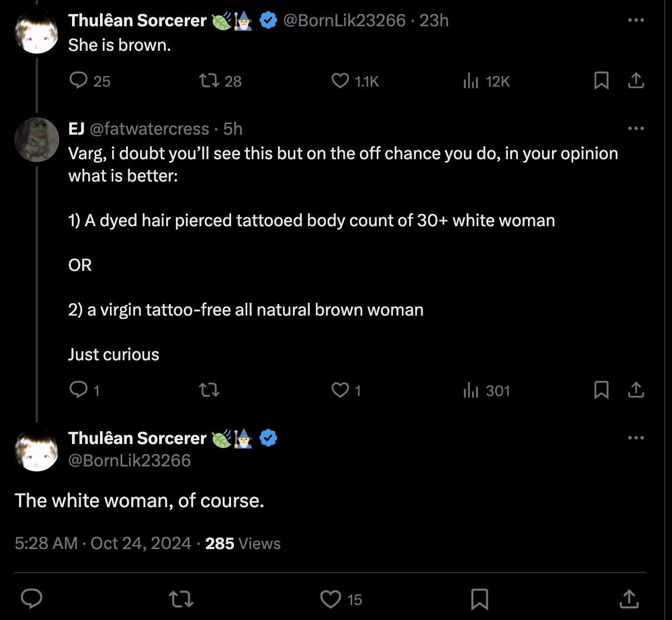The image size is (672, 620).
Task: Open more options for 'She is brown.' post
Action: pyautogui.click(x=636, y=20)
